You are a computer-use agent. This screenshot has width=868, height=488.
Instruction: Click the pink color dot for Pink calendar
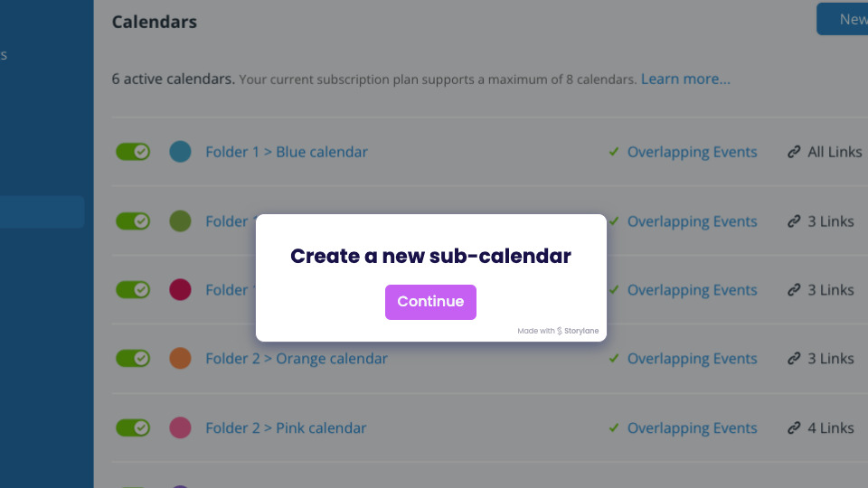pos(180,427)
